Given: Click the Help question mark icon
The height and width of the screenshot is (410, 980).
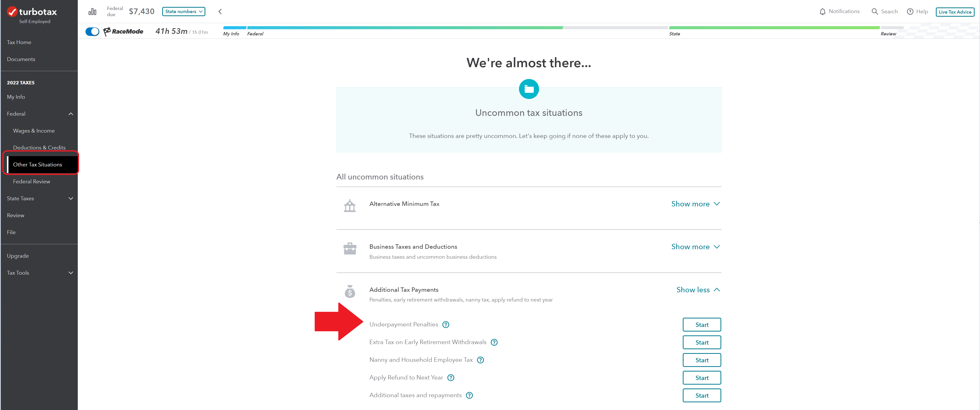Looking at the screenshot, I should point(910,12).
